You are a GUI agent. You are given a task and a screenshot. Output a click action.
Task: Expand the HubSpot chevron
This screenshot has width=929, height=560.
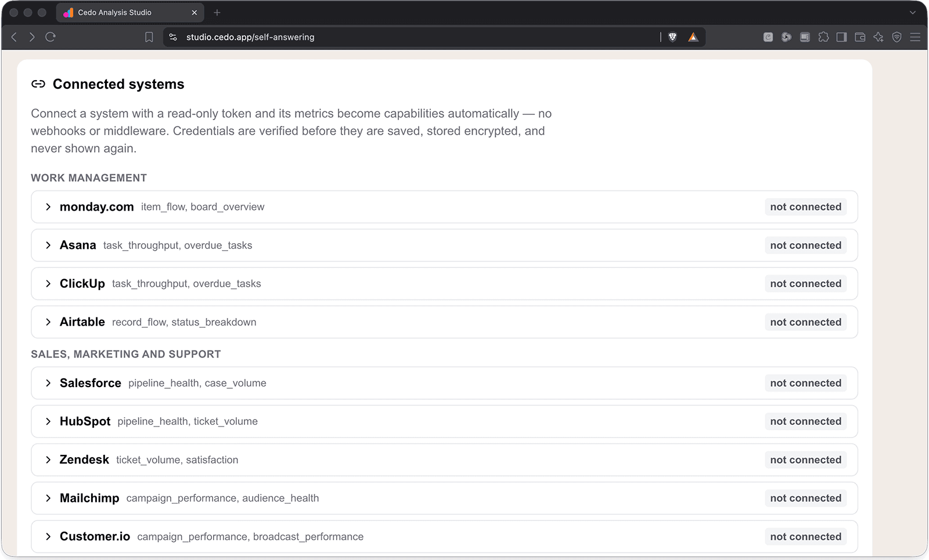coord(48,421)
